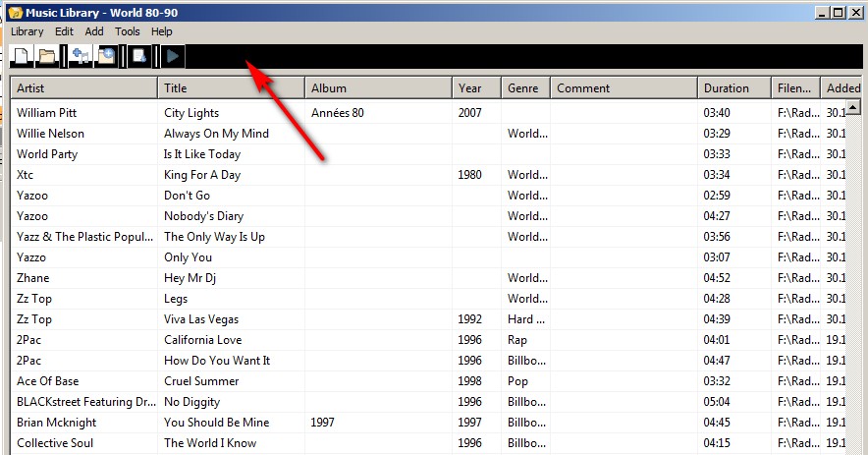The width and height of the screenshot is (868, 455).
Task: Click the Add Folder toolbar icon
Action: 106,57
